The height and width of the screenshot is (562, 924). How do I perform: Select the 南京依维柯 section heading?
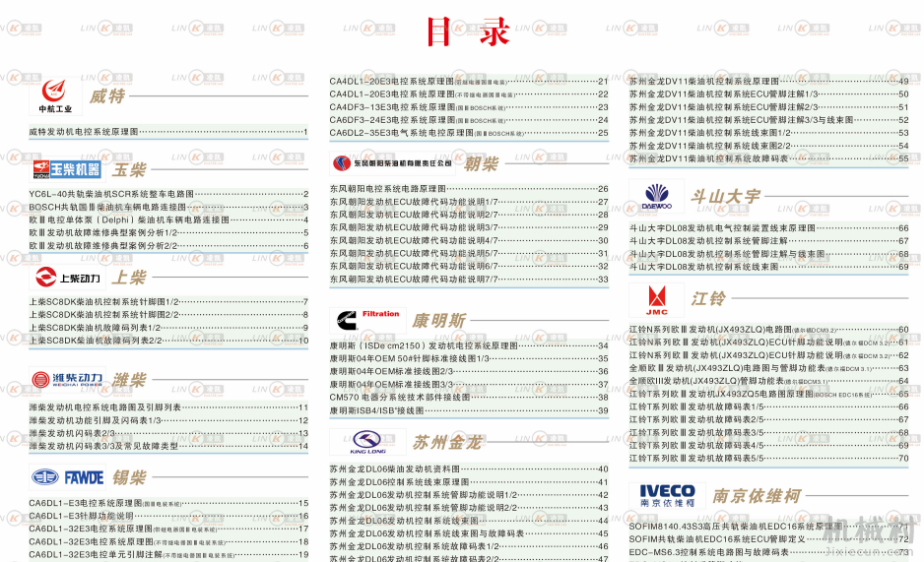coord(757,496)
